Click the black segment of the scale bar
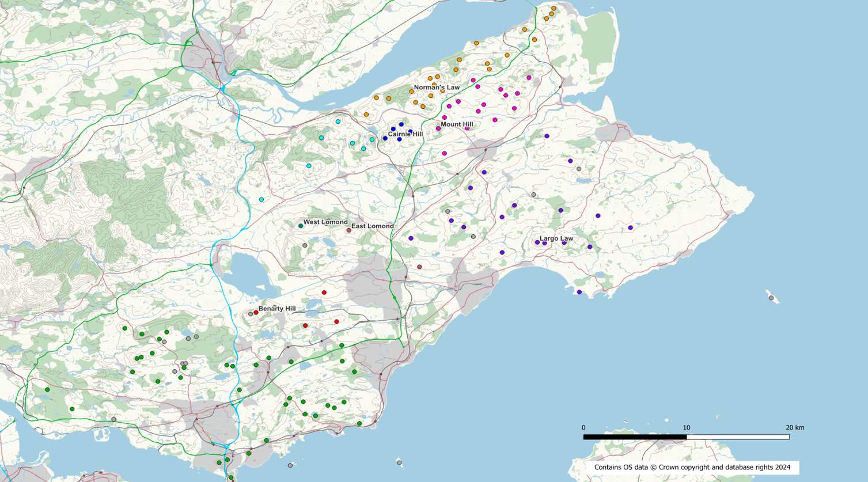Viewport: 868px width, 482px height. 635,437
